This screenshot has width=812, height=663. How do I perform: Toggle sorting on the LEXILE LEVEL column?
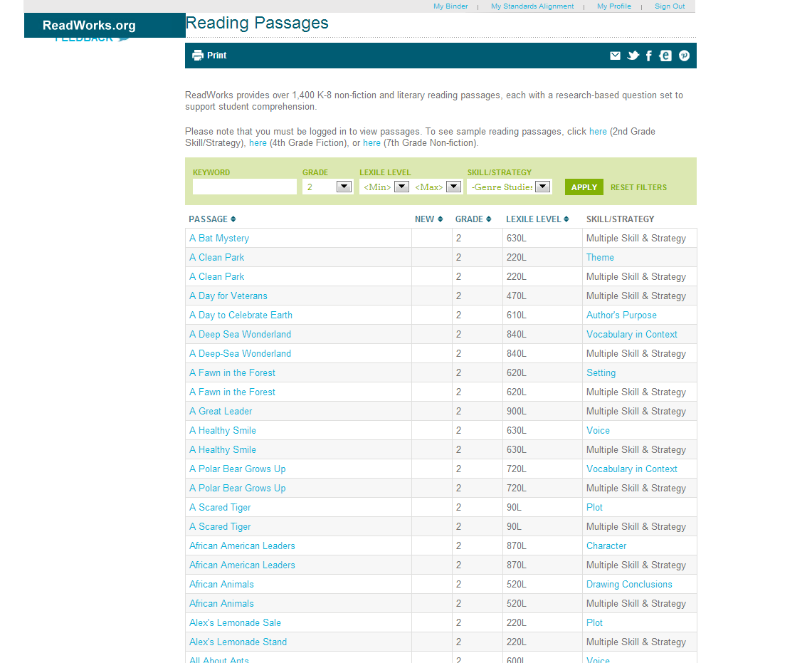pyautogui.click(x=537, y=219)
